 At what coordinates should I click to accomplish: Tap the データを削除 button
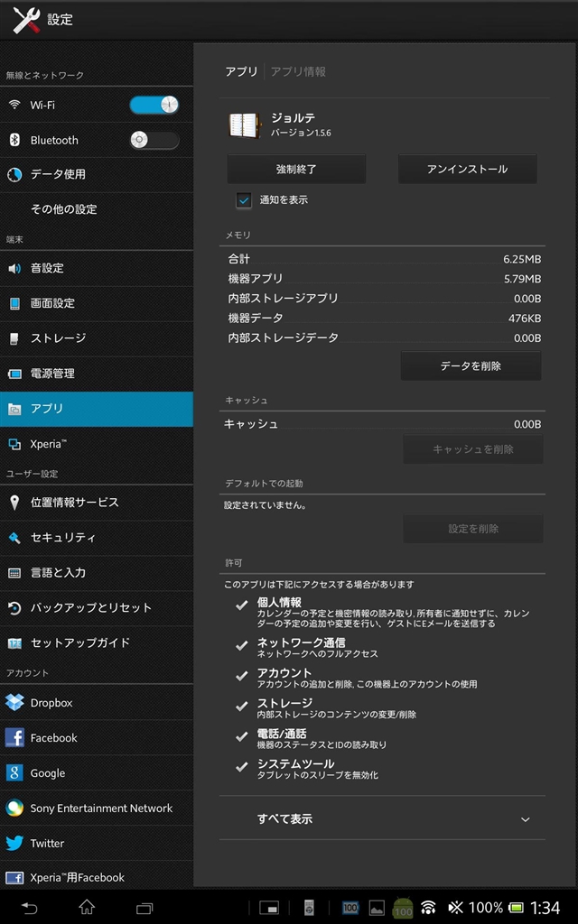pos(471,366)
